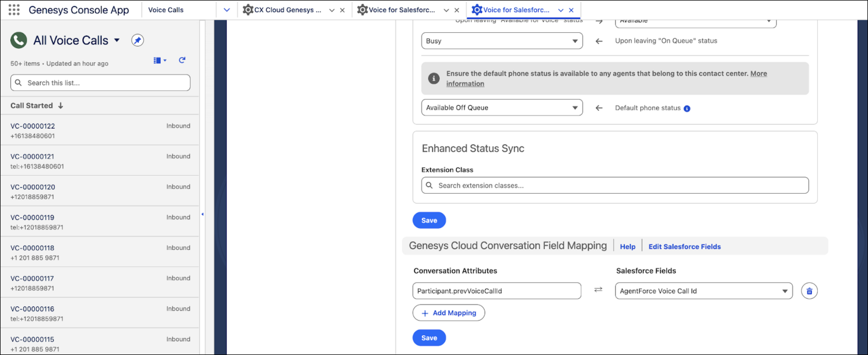
Task: Click the info circle in the gray notice box
Action: point(434,78)
